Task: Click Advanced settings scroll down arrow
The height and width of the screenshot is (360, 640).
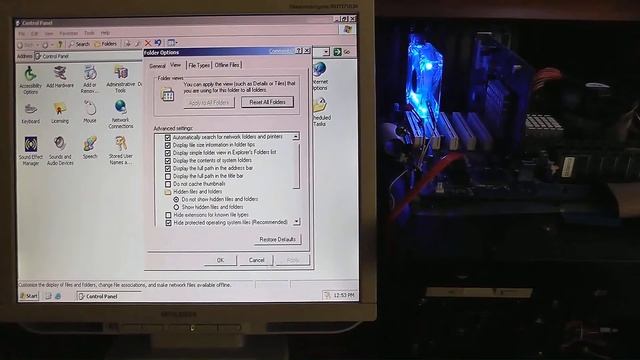Action: point(297,222)
